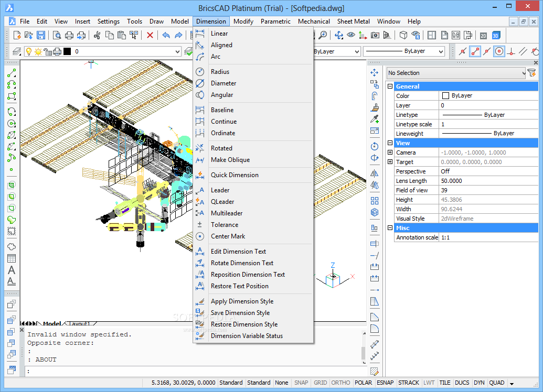The width and height of the screenshot is (543, 392).
Task: Click the Paste clipboard icon
Action: (121, 35)
